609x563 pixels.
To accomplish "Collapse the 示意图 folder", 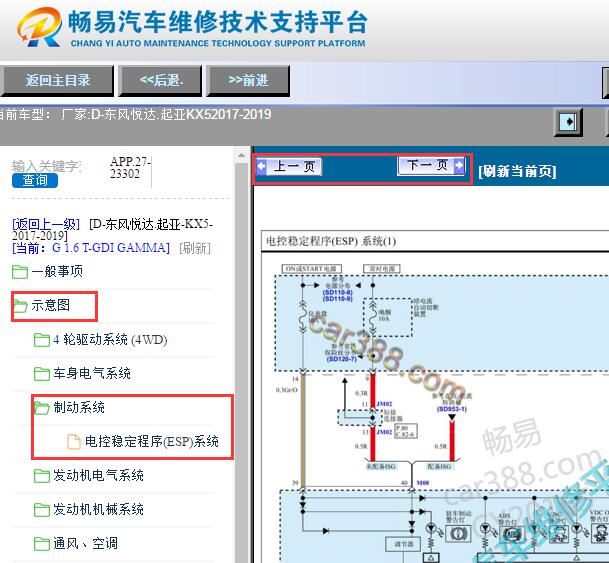I will (x=50, y=305).
